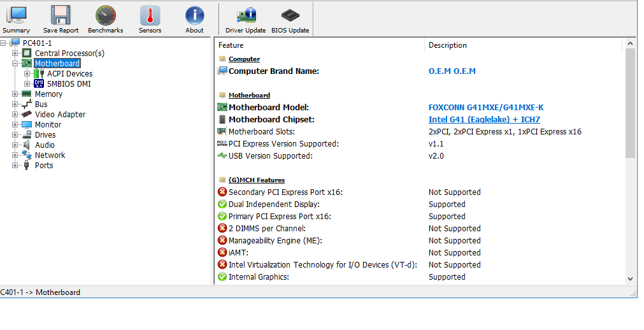The width and height of the screenshot is (644, 330).
Task: Collapse the Motherboard tree node
Action: (15, 64)
